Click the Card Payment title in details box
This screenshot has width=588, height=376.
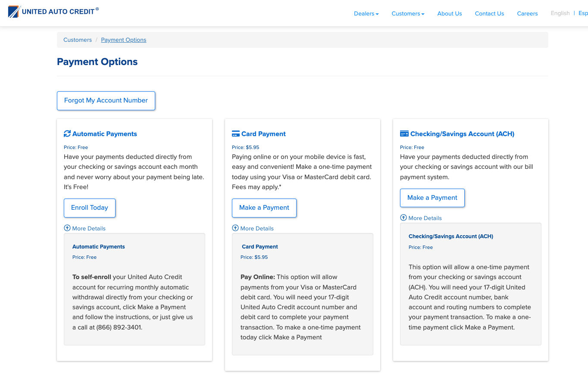[260, 247]
